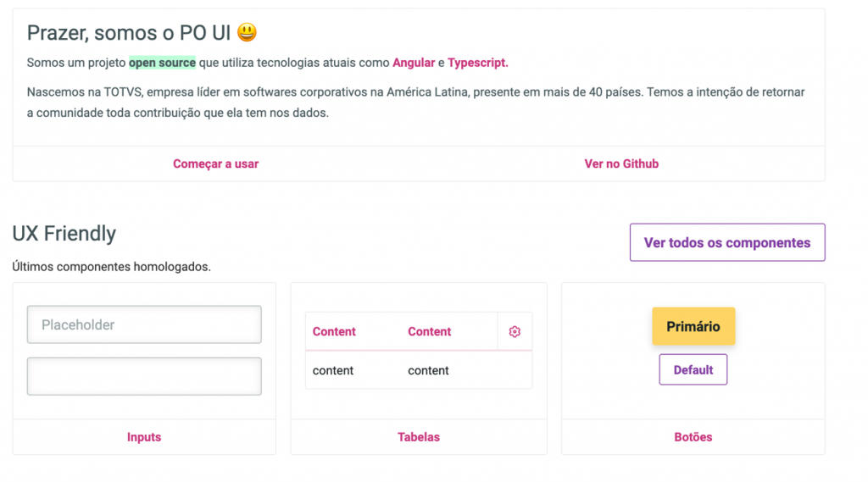Click the second Content column header

coord(430,331)
